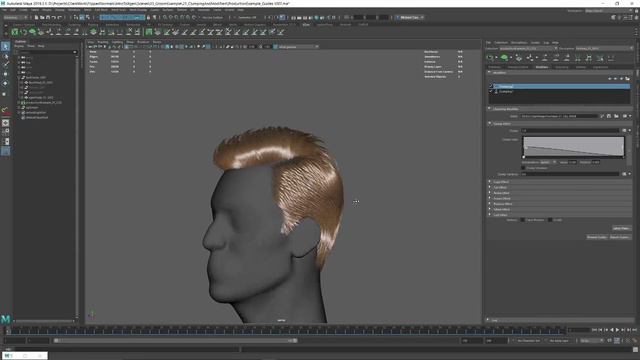Open the No Character Set dropdown
The width and height of the screenshot is (640, 360).
[x=529, y=340]
